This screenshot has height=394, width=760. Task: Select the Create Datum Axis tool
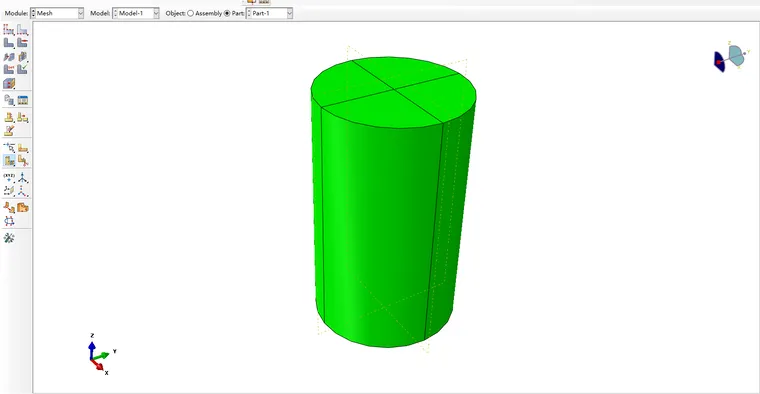pyautogui.click(x=23, y=177)
